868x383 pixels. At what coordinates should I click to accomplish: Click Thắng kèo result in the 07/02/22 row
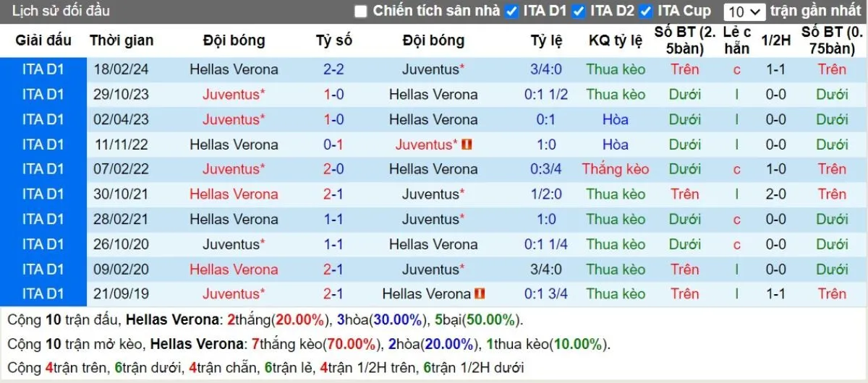tap(616, 169)
